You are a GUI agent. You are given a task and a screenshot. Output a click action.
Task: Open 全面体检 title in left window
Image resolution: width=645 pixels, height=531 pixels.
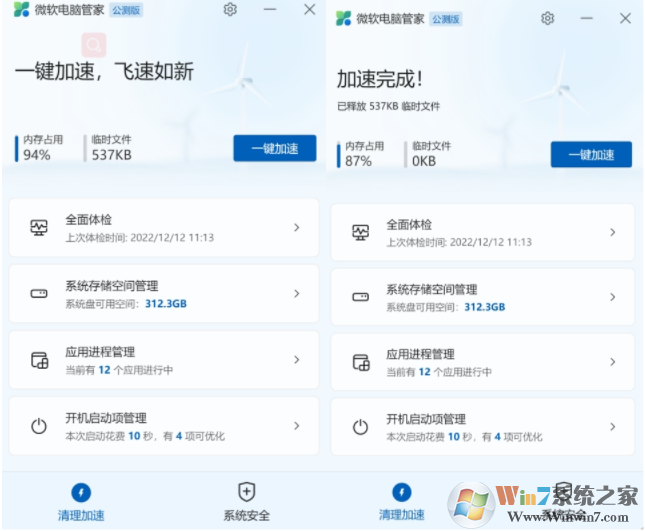88,220
